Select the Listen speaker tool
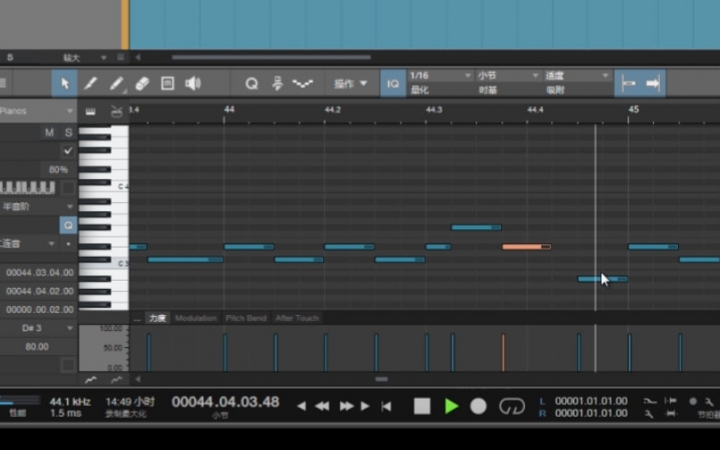Screen dimensions: 720x450 coord(192,84)
